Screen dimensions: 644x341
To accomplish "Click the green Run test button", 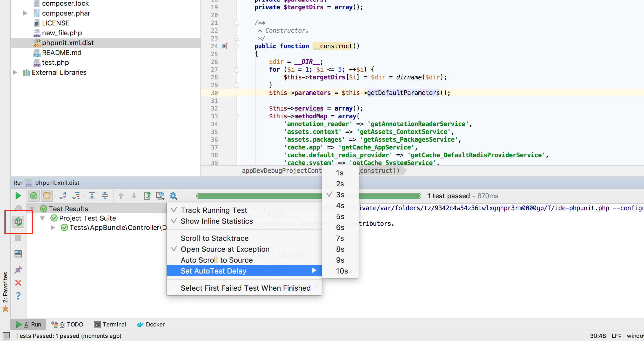I will [17, 195].
